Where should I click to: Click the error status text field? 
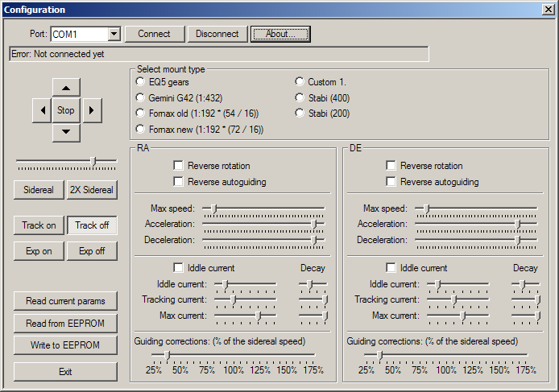click(x=219, y=54)
